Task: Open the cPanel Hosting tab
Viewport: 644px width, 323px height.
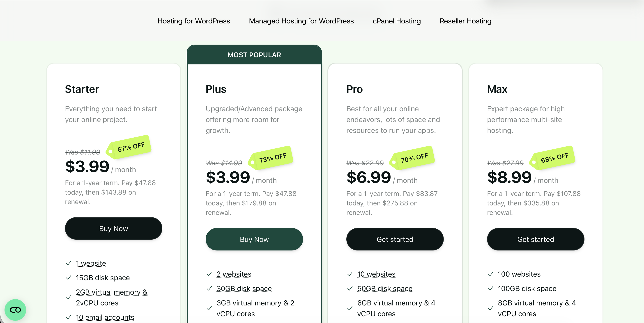Action: point(396,21)
